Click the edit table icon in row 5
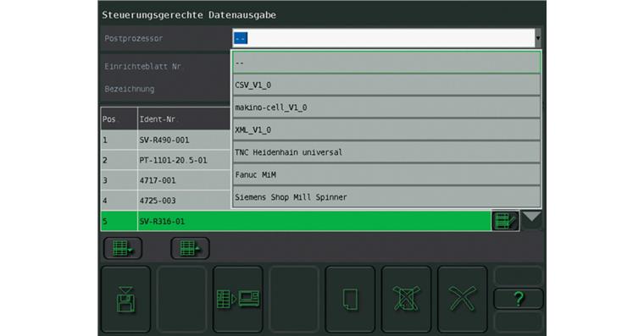 pyautogui.click(x=505, y=221)
